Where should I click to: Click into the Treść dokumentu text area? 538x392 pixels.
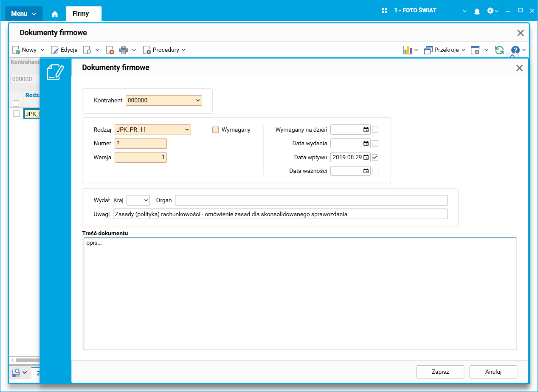click(x=300, y=293)
